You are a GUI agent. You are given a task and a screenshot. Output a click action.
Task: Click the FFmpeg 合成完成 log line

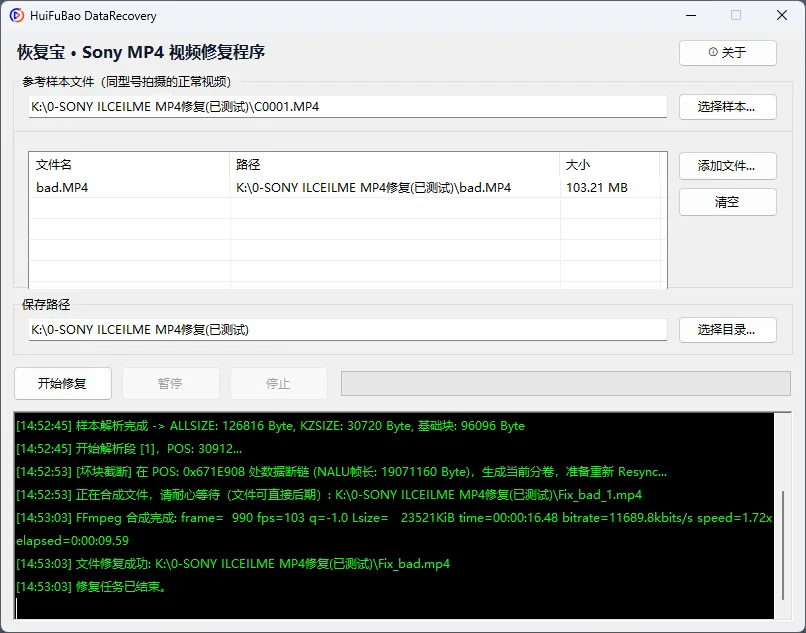click(394, 518)
